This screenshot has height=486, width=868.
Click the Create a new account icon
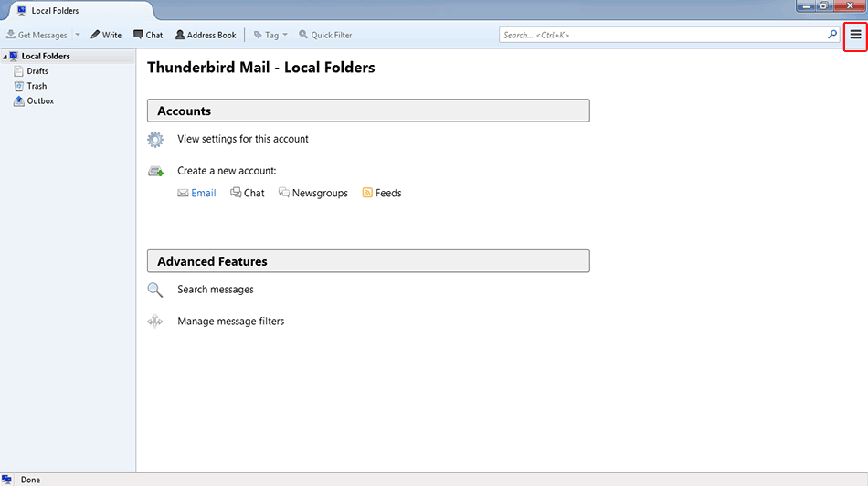click(155, 172)
